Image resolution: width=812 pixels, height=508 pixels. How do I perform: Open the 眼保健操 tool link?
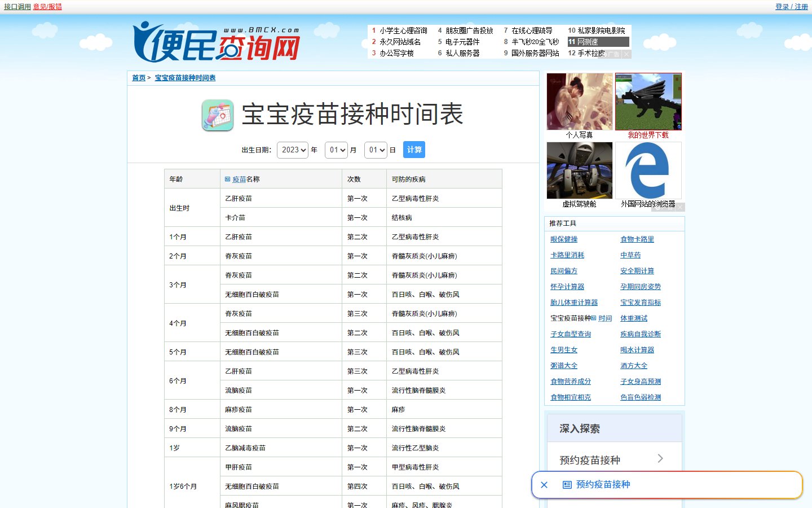click(564, 239)
